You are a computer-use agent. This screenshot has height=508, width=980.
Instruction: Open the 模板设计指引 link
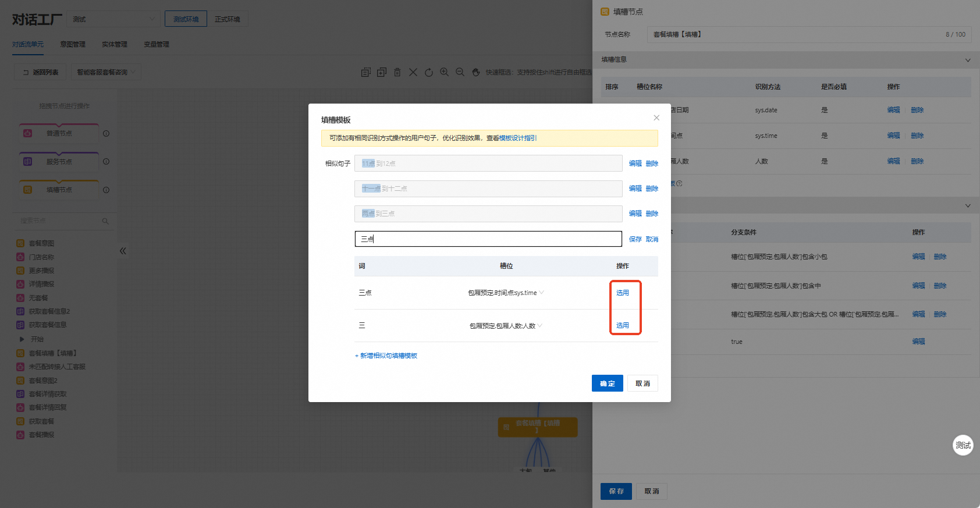click(518, 138)
